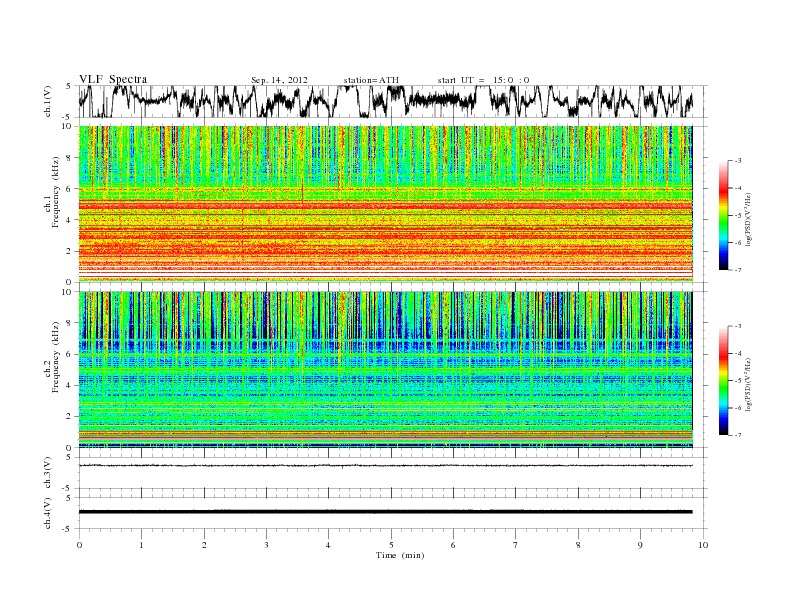Click the ch.1 voltage waveform trace
792x612 pixels.
[x=385, y=101]
